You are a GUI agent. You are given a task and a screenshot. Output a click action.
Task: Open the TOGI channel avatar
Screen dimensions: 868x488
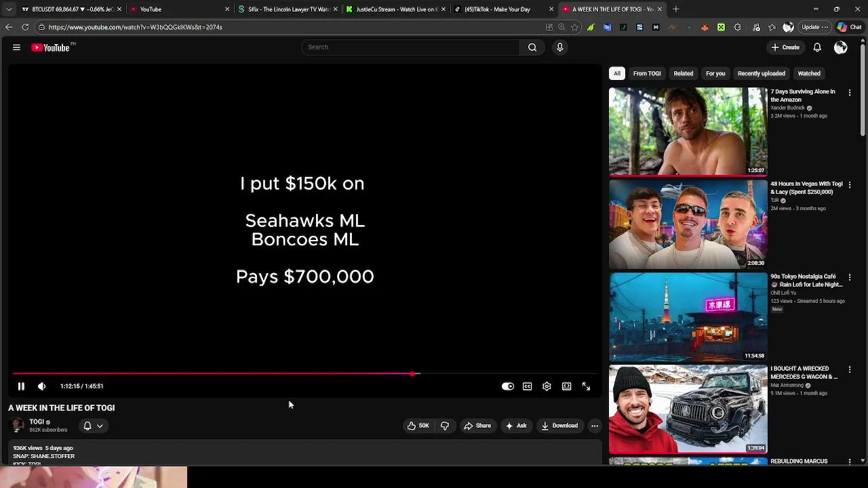click(x=18, y=426)
